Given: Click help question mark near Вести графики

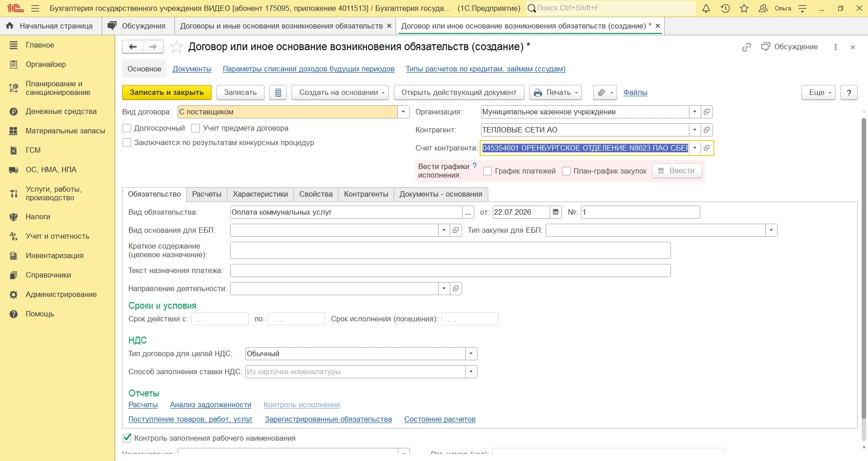Looking at the screenshot, I should click(475, 166).
